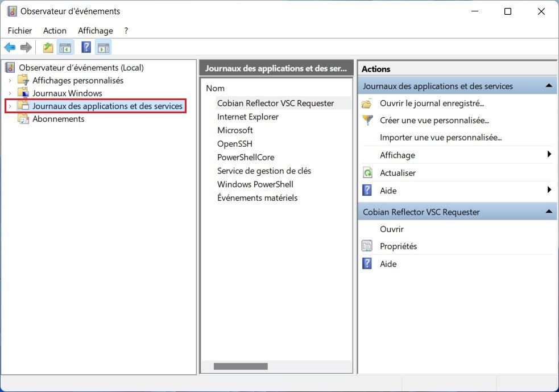Click the green Actualiser refresh icon
The image size is (559, 392).
tap(367, 173)
